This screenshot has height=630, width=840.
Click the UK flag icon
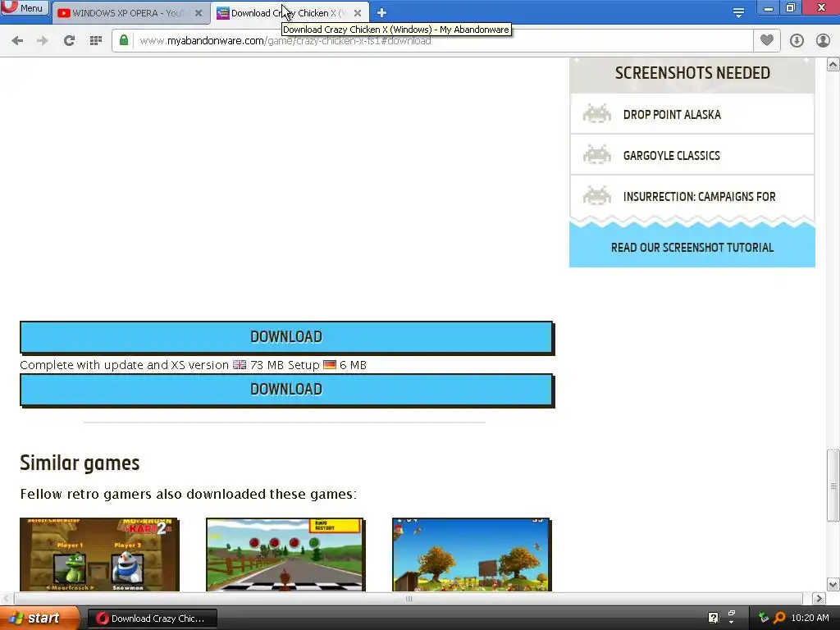240,365
